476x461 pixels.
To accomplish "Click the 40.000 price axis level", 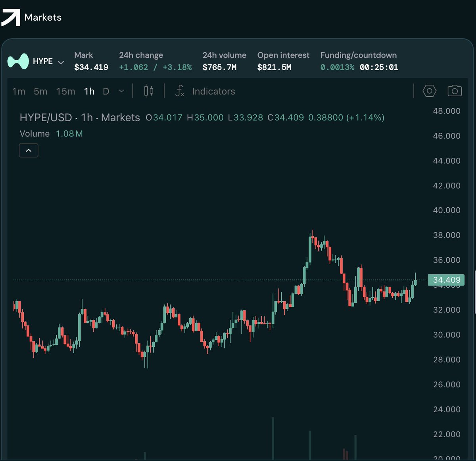I will (x=446, y=210).
